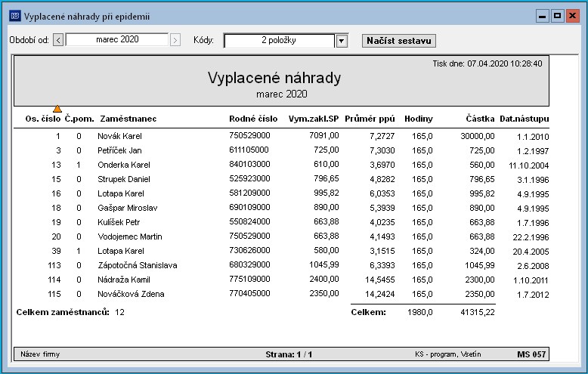Click amount 324,00 in Částka column

[x=482, y=251]
